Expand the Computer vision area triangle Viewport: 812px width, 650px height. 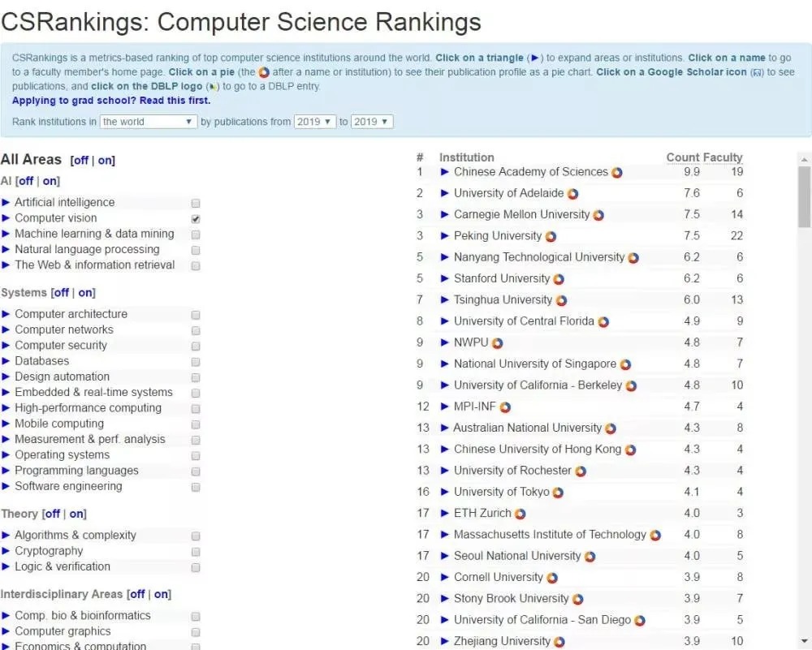click(x=6, y=218)
